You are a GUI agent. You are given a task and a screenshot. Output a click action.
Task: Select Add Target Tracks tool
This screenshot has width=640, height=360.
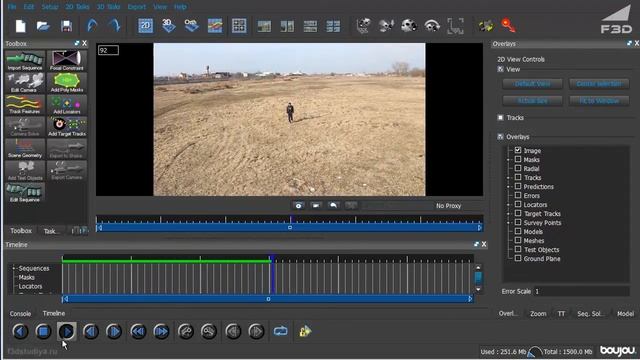67,127
